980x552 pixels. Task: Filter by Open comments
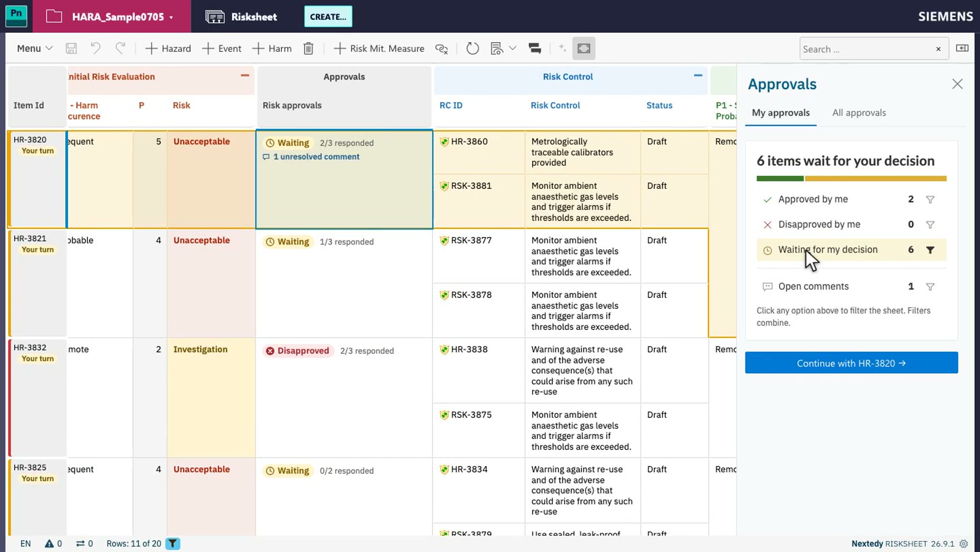point(930,287)
